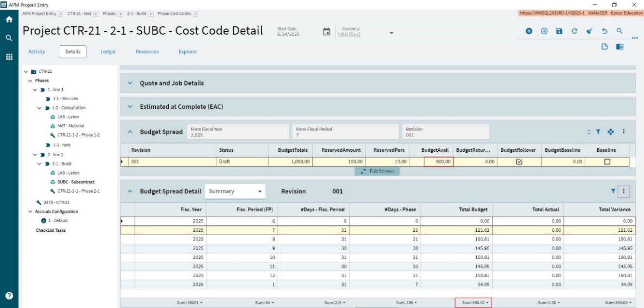Select SUBC - Subcontract tree item

(x=76, y=182)
